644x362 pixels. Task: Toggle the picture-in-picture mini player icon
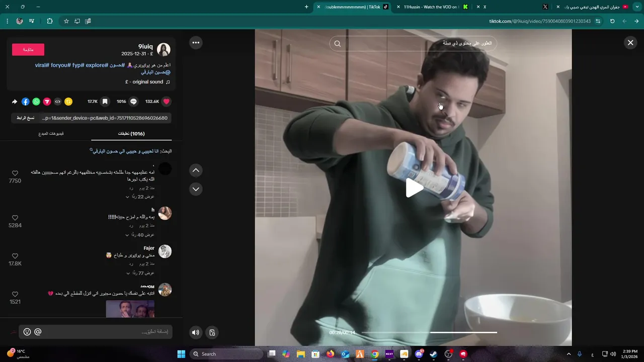tap(212, 332)
